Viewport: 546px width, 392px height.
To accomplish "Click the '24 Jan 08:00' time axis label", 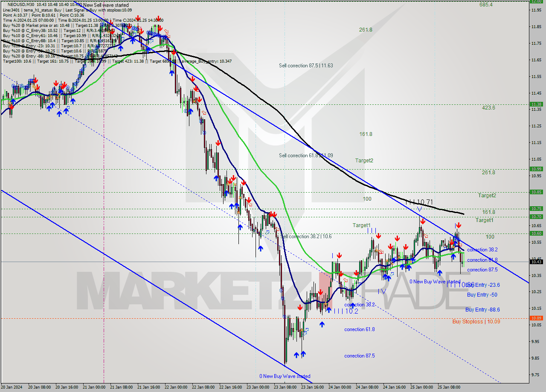I will 368,387.
